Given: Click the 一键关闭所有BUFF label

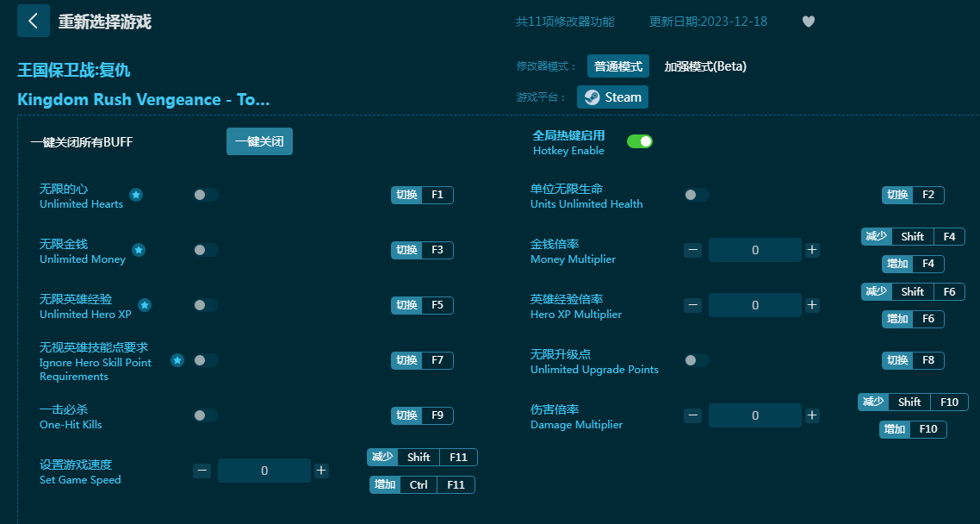Looking at the screenshot, I should (82, 142).
